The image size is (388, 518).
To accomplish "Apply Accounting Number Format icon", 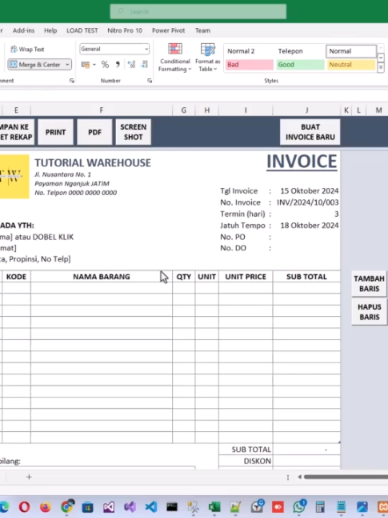I will [85, 65].
